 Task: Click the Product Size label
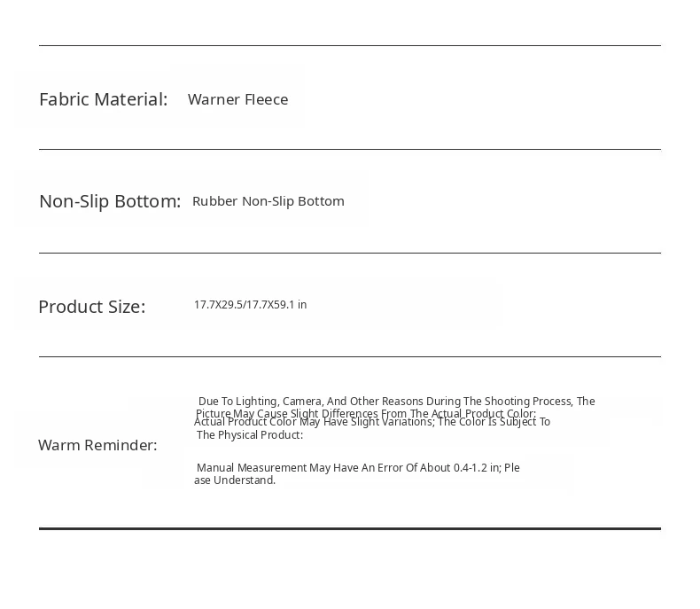[x=92, y=307]
